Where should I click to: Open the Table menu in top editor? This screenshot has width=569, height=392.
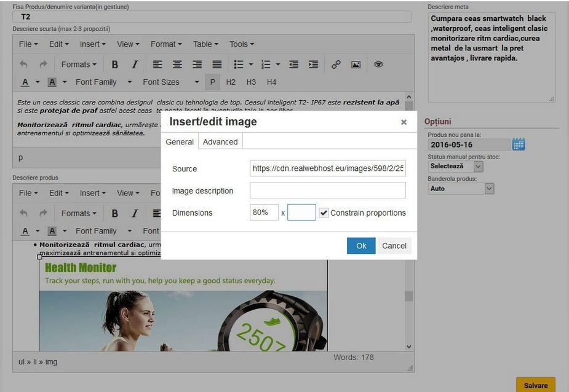pyautogui.click(x=205, y=44)
